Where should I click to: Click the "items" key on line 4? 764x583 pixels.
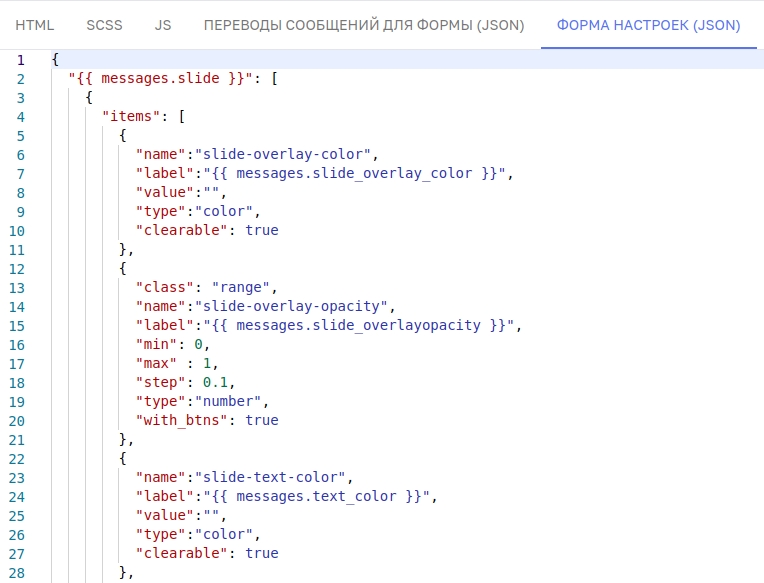point(131,116)
